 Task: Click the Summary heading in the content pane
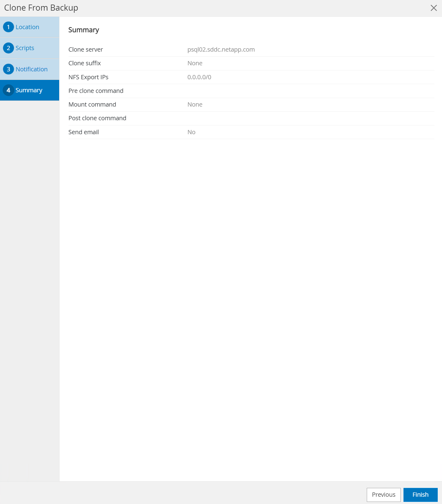(x=84, y=30)
